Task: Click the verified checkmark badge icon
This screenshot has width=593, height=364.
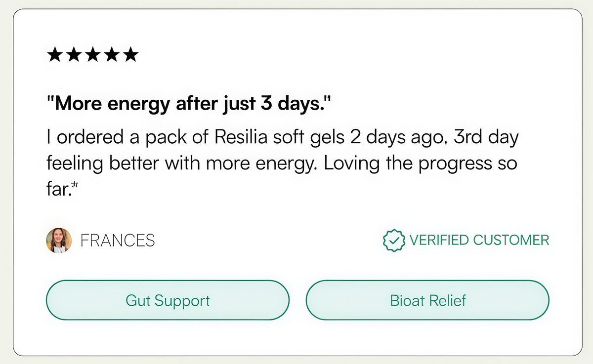Action: click(x=394, y=241)
